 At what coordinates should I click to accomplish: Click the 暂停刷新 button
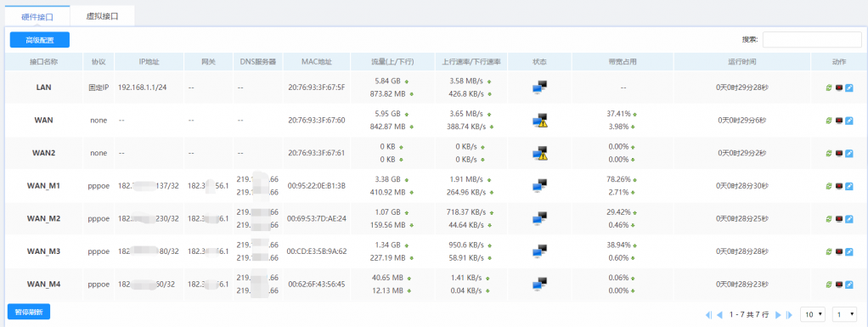(29, 312)
